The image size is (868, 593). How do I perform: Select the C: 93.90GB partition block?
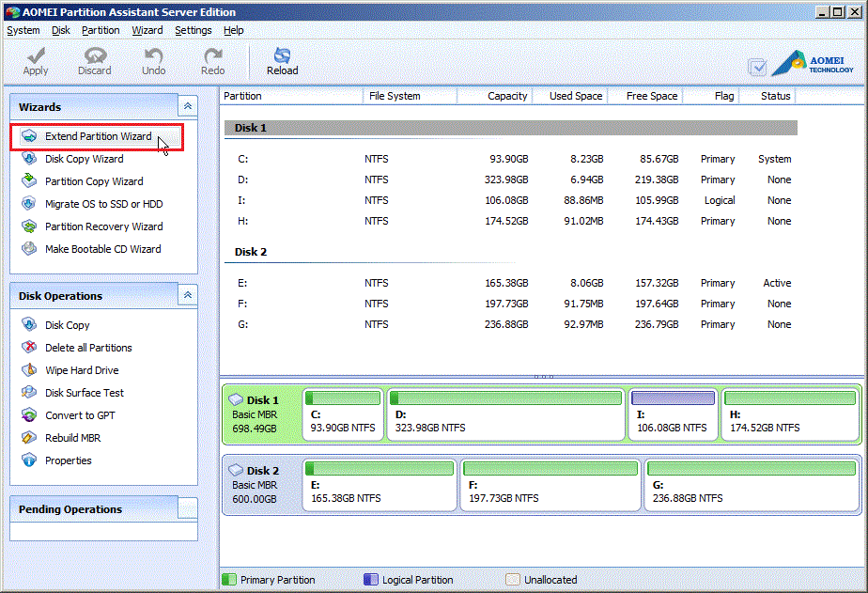point(343,414)
